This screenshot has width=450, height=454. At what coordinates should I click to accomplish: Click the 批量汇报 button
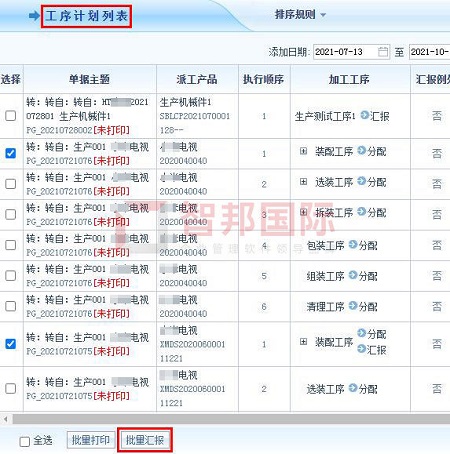145,440
